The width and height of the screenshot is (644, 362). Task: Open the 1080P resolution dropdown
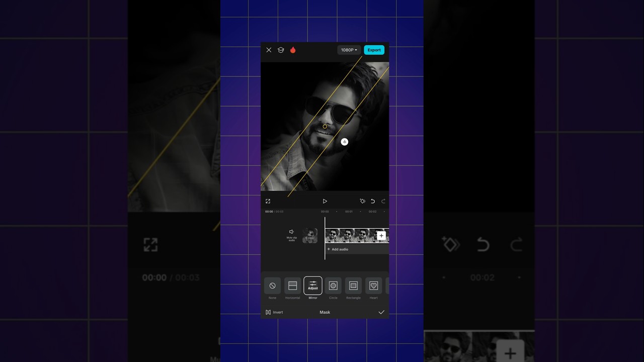(x=349, y=50)
